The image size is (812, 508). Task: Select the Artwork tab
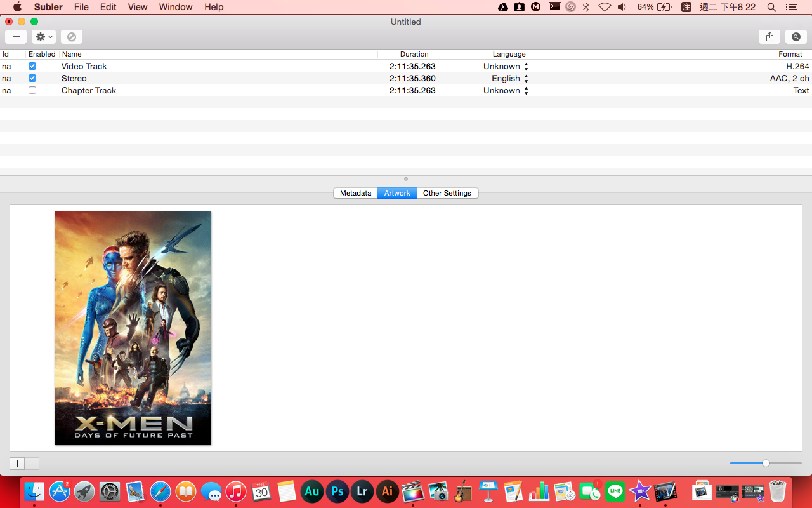[397, 193]
